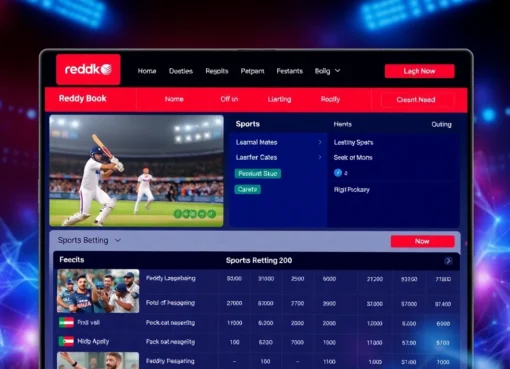Click odds 2700 in Fotal of Pesageing row

[297, 303]
